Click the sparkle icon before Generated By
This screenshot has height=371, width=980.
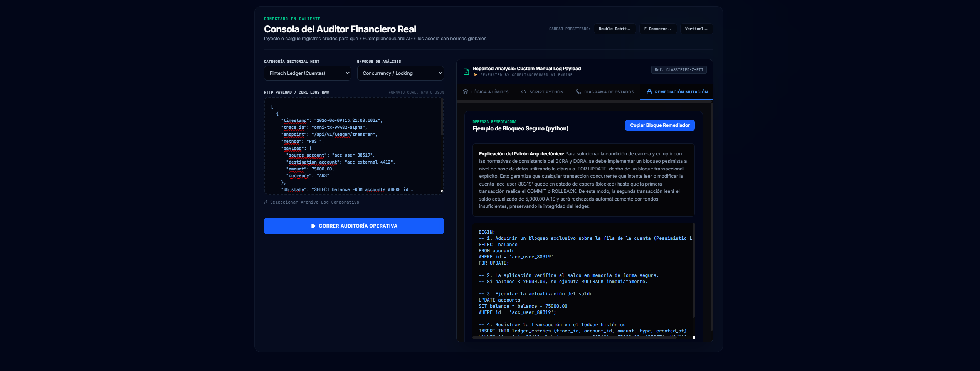(x=475, y=75)
